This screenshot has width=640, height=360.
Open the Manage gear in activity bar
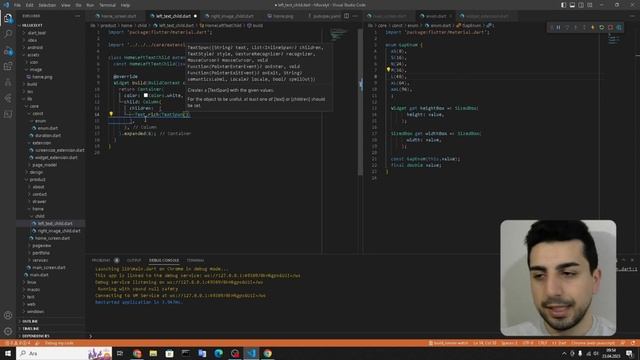pos(8,331)
